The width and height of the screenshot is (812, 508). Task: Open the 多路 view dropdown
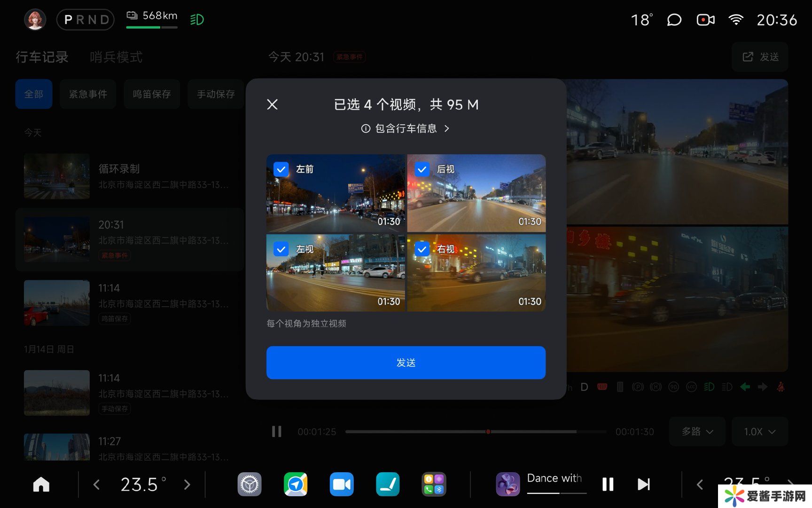click(x=697, y=431)
